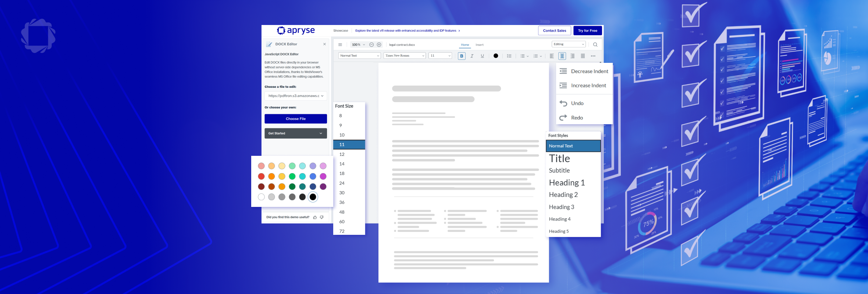Open the black text color picker

496,56
